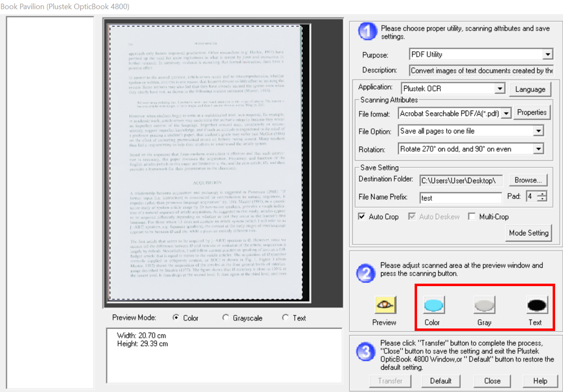563x392 pixels.
Task: Open the Rotation dropdown
Action: pyautogui.click(x=538, y=149)
